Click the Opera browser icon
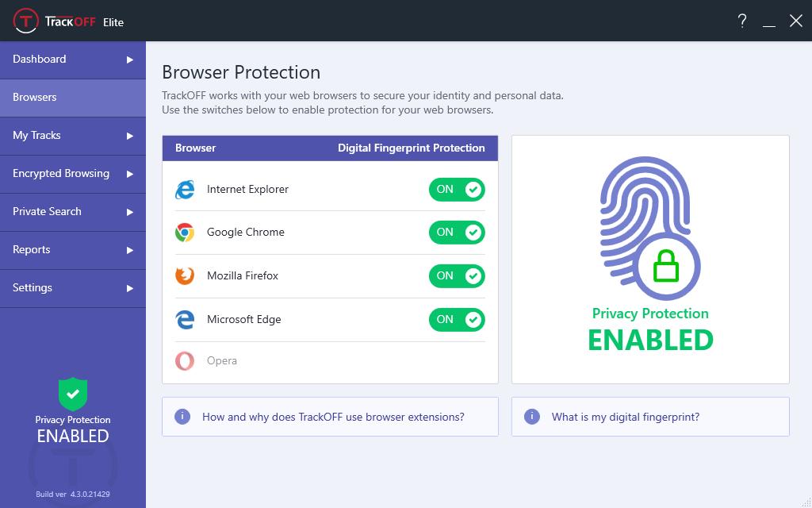The image size is (812, 508). click(185, 361)
